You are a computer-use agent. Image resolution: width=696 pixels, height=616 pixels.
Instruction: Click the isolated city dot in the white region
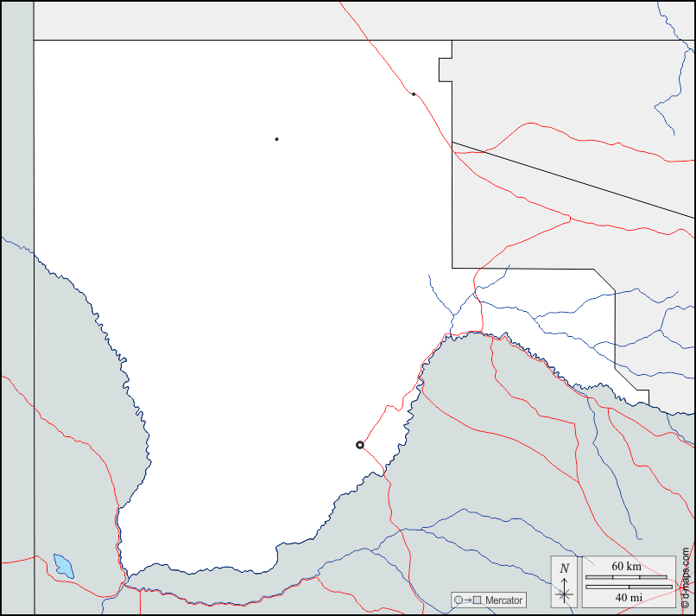pyautogui.click(x=276, y=139)
